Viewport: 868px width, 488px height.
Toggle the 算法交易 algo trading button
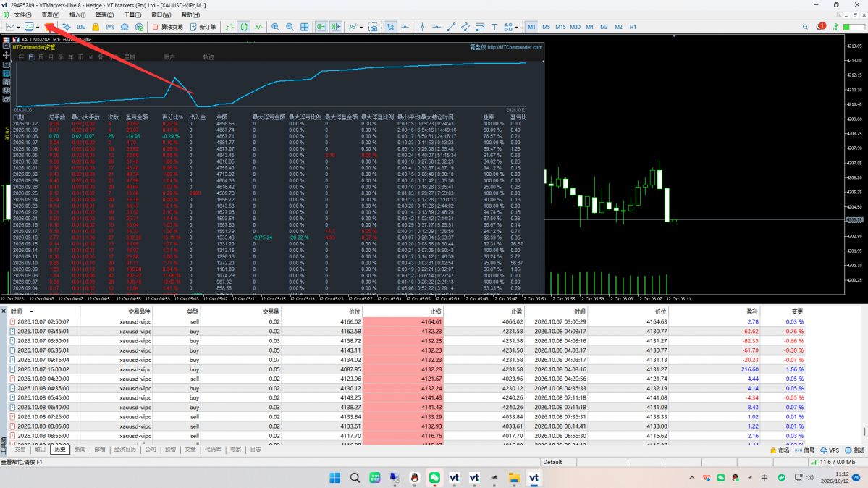click(x=168, y=27)
